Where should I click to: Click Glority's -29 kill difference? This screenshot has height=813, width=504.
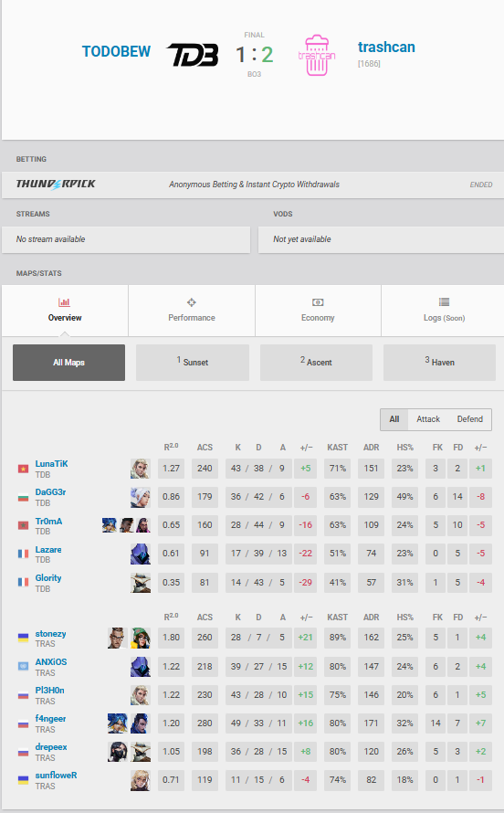point(306,582)
